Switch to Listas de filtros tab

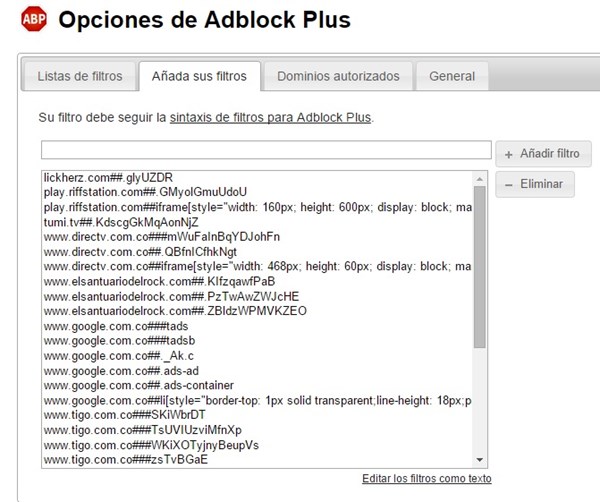[80, 76]
